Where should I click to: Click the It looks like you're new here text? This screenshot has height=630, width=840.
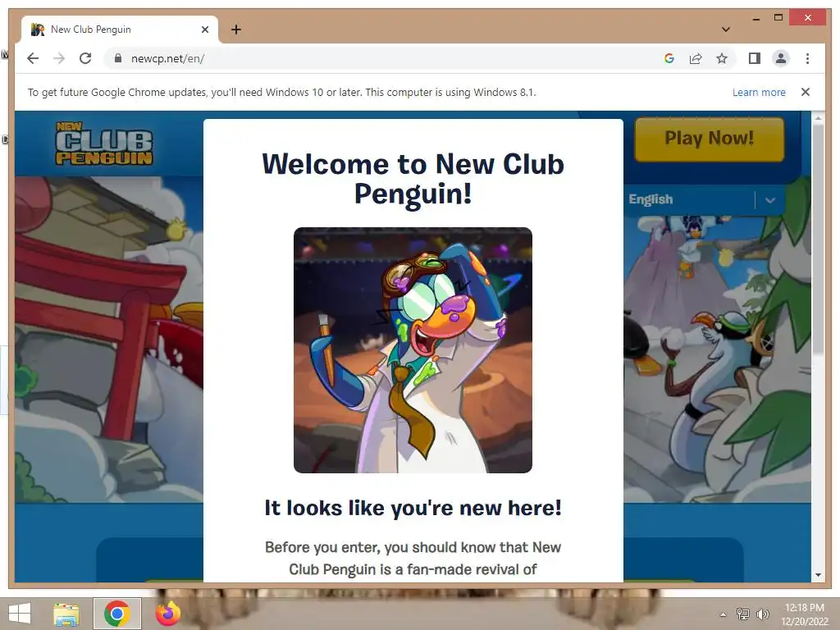tap(413, 507)
